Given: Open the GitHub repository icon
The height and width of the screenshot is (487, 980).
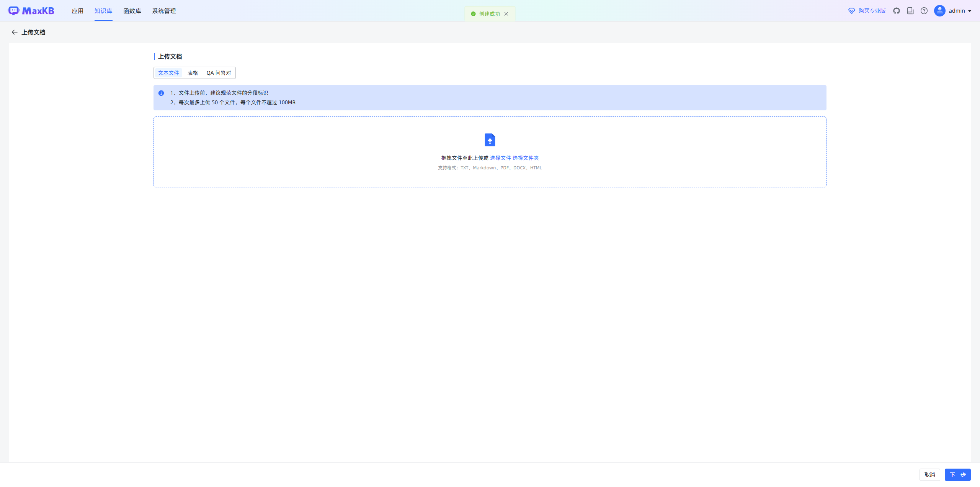Looking at the screenshot, I should pos(897,11).
